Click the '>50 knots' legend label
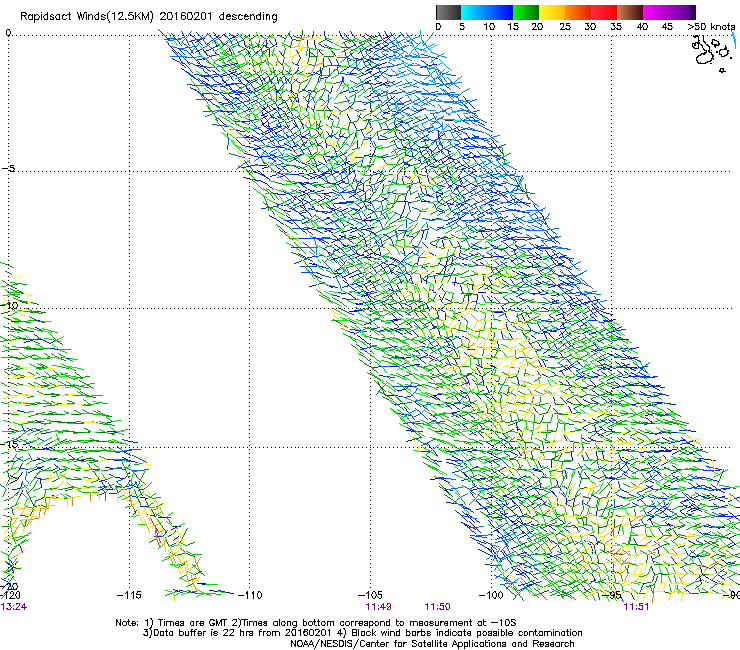 click(x=711, y=27)
